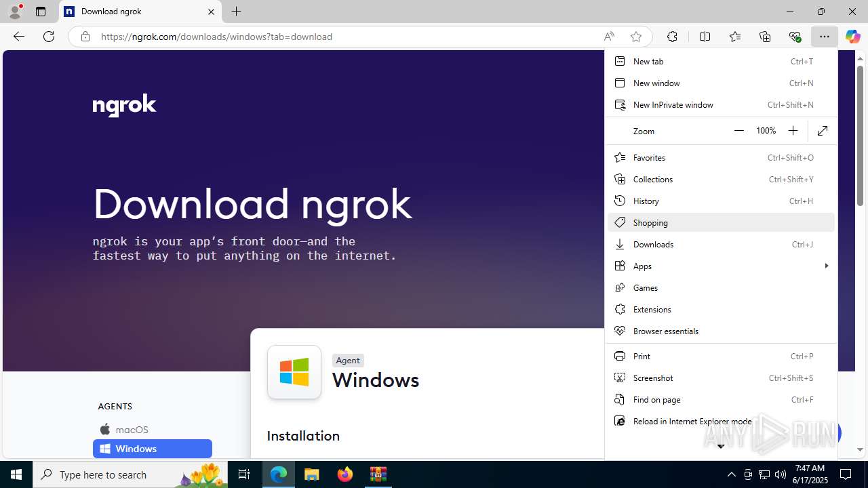
Task: Open the Collections toolbar icon
Action: (x=765, y=37)
